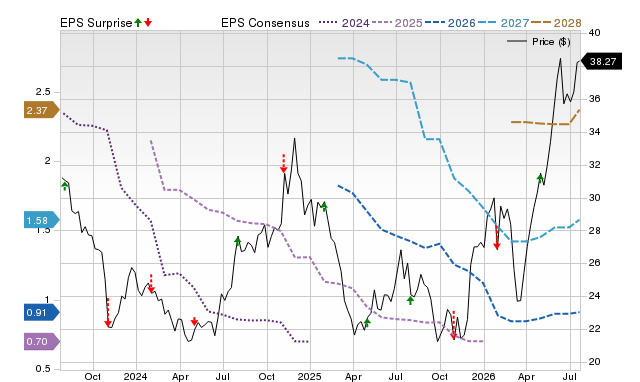The width and height of the screenshot is (640, 382).
Task: Click the 40 label on the price axis
Action: coord(595,33)
